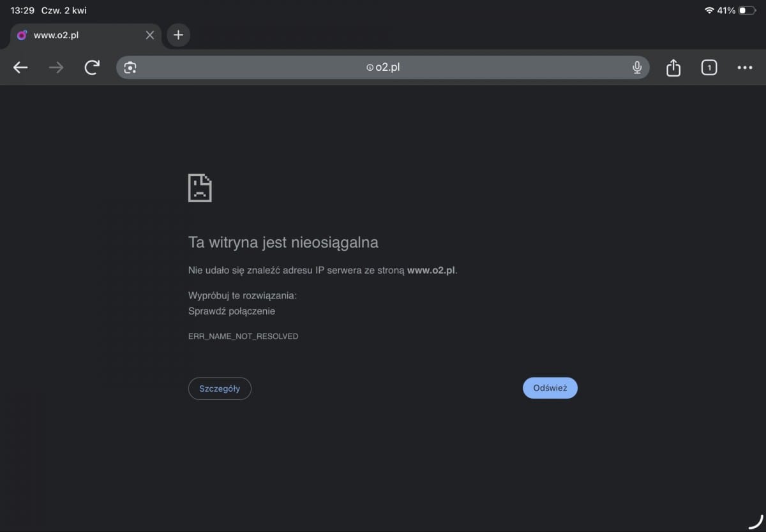Click the forward navigation arrow
Viewport: 766px width, 532px height.
(56, 68)
